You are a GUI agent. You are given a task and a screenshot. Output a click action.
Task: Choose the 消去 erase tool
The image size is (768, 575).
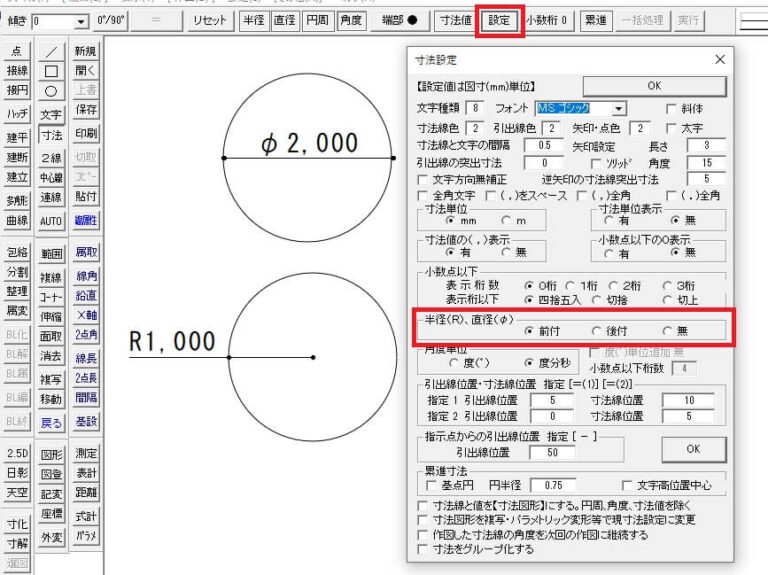pyautogui.click(x=51, y=356)
